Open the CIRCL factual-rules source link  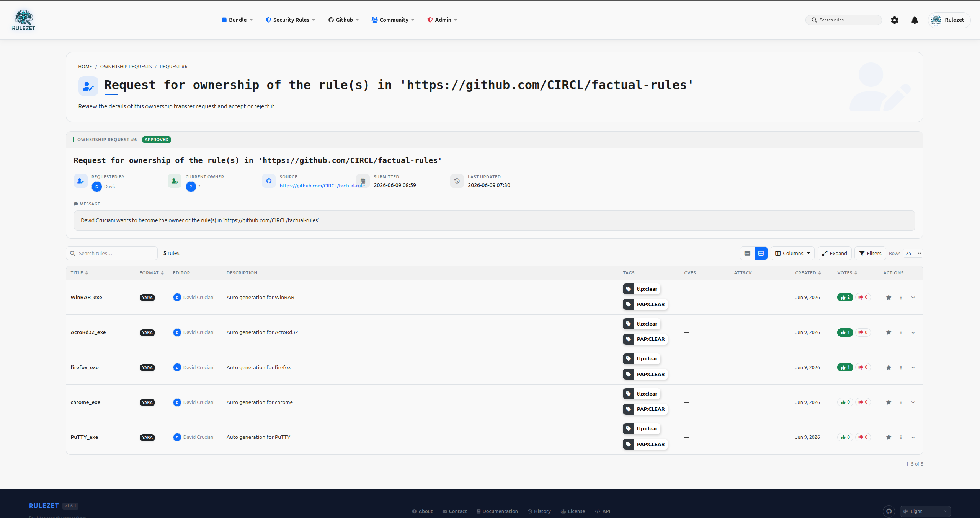click(x=325, y=186)
